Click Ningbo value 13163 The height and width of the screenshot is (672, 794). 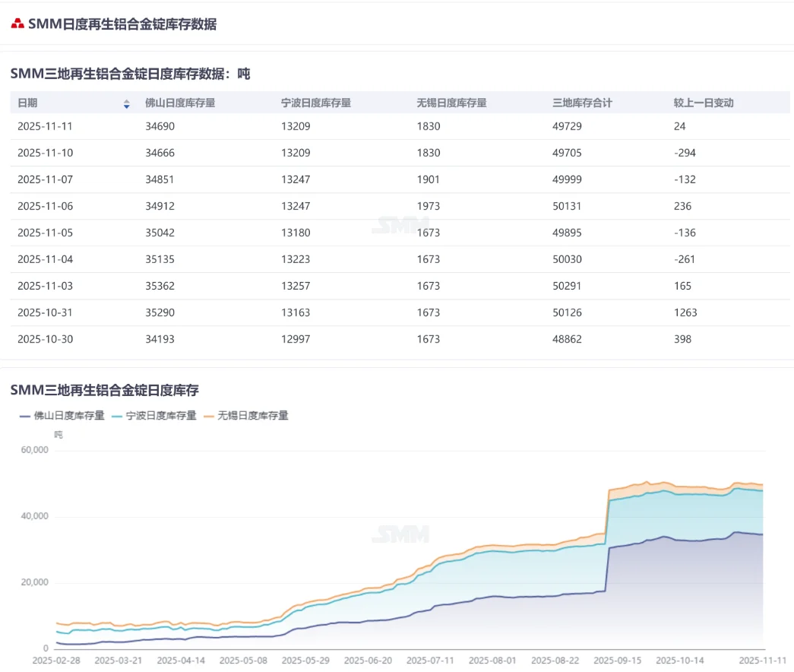296,312
